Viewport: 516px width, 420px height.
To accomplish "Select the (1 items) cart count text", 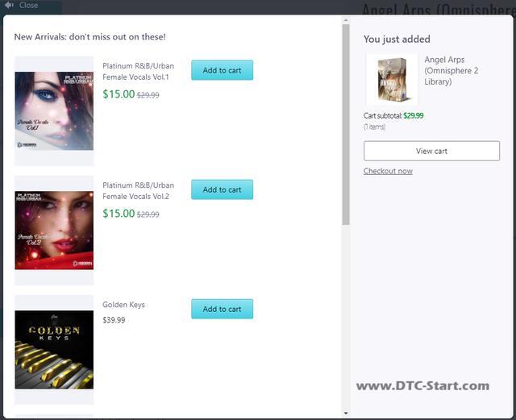I will tap(374, 127).
